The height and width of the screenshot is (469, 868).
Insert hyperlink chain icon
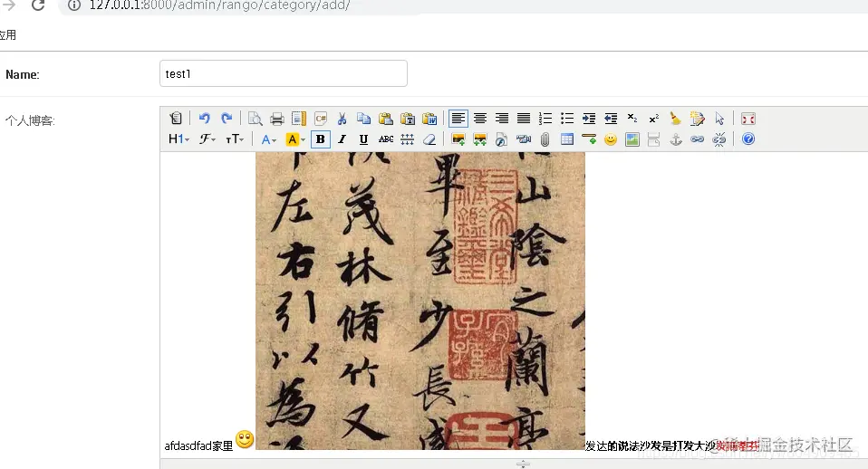tap(698, 139)
